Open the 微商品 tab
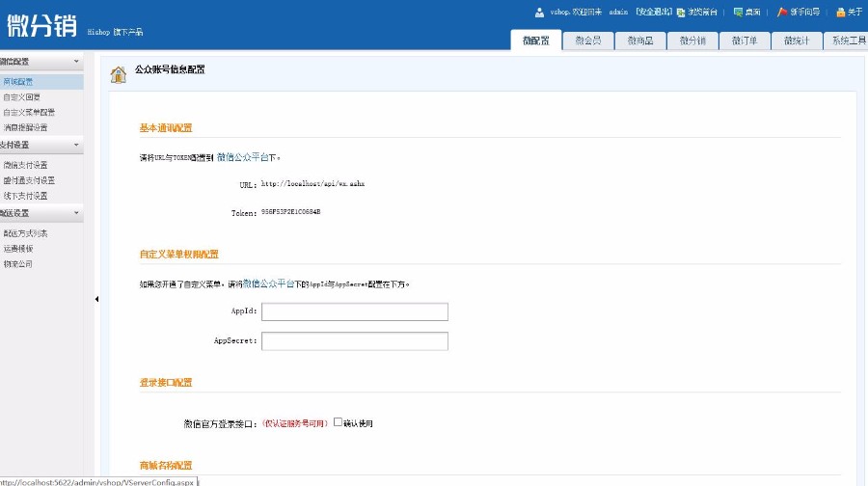The image size is (868, 486). pyautogui.click(x=640, y=40)
